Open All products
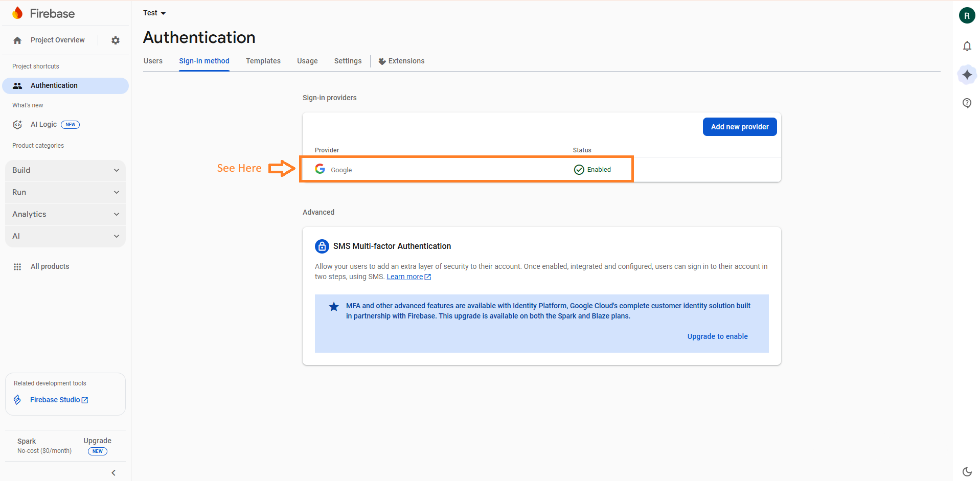 coord(50,266)
